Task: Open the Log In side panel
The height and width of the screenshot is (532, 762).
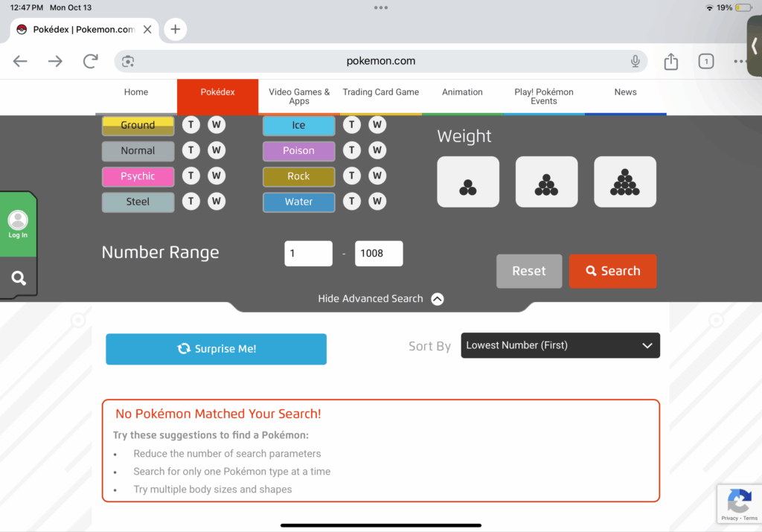Action: tap(18, 225)
